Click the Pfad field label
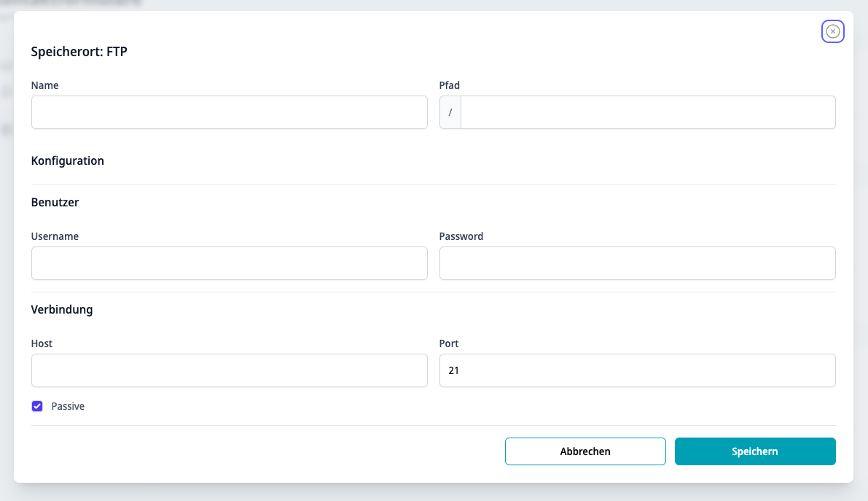 [x=450, y=85]
